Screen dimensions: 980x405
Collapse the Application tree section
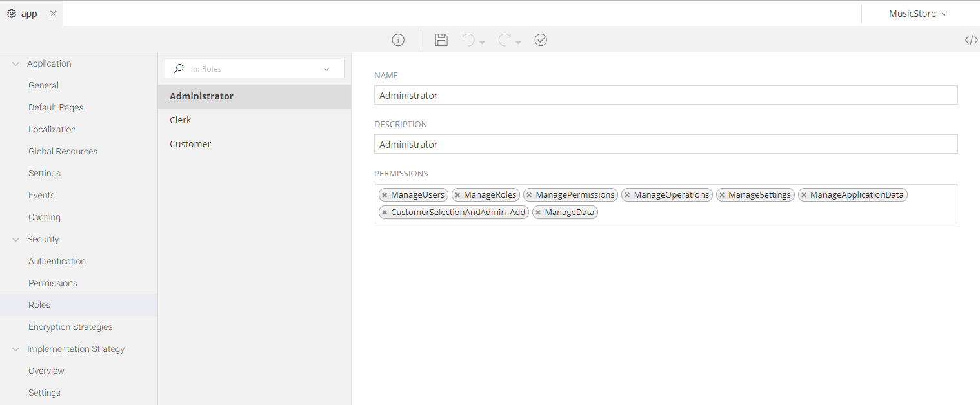pyautogui.click(x=15, y=63)
